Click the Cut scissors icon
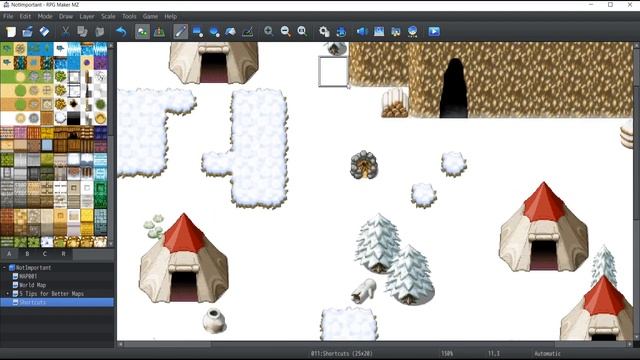This screenshot has width=640, height=360. (65, 31)
